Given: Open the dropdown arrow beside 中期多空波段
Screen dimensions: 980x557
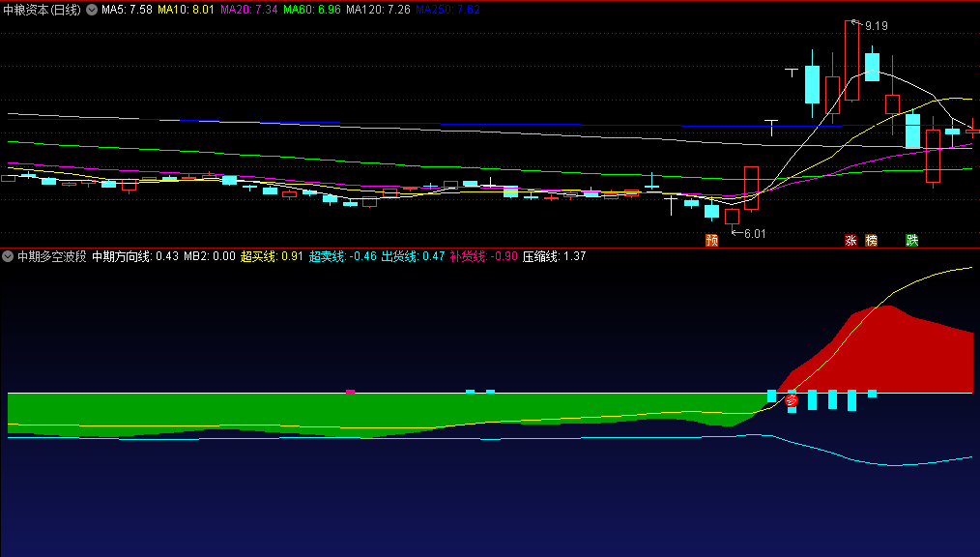Looking at the screenshot, I should (x=8, y=256).
